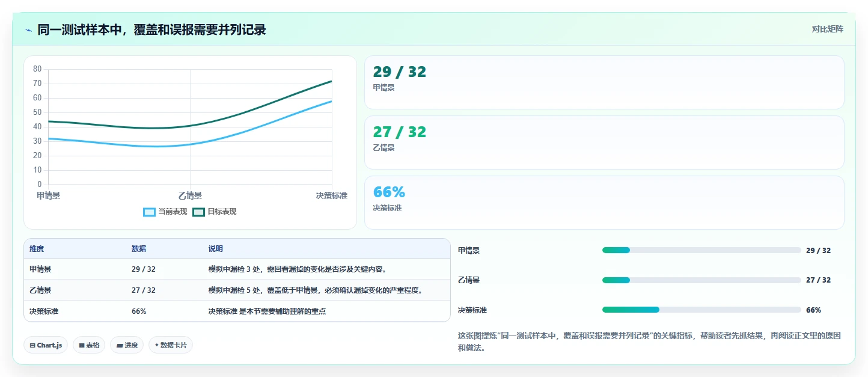Click the 维度 column header
Viewport: 868px width, 377px height.
tap(37, 249)
